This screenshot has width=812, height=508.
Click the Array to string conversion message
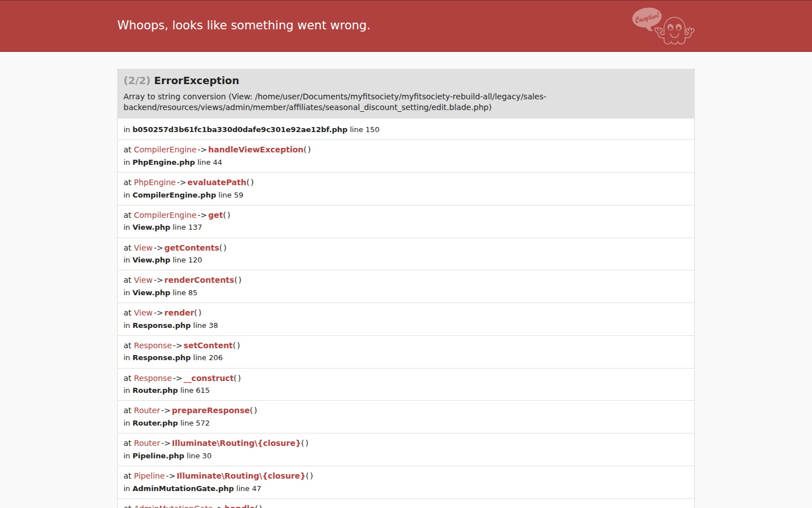335,102
